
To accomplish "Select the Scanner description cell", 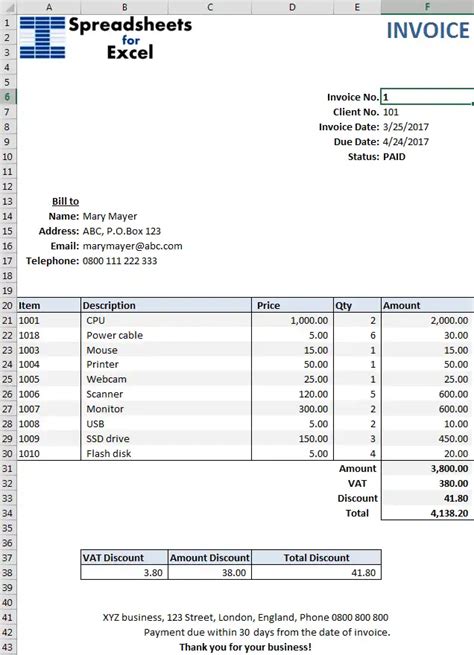I will click(x=166, y=394).
